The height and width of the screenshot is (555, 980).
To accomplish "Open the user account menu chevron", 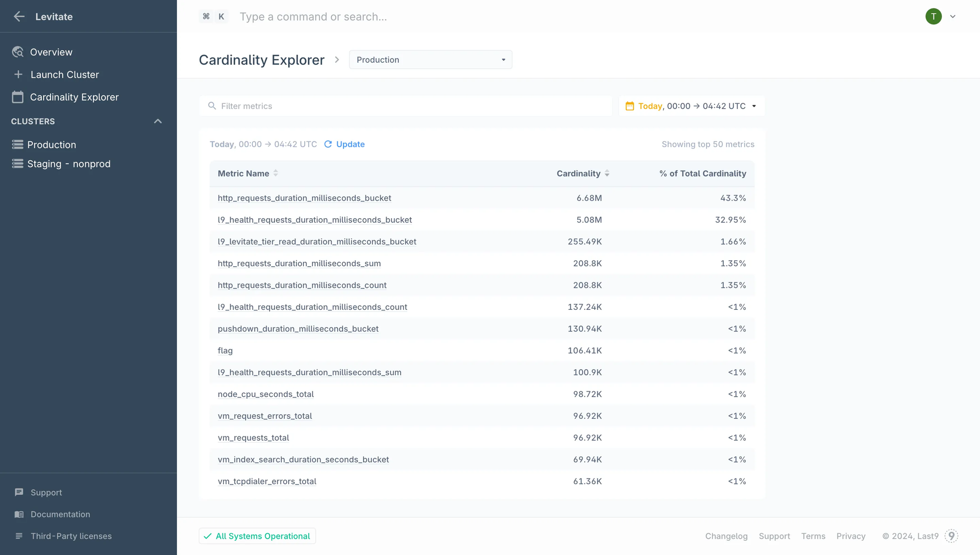I will pyautogui.click(x=953, y=16).
